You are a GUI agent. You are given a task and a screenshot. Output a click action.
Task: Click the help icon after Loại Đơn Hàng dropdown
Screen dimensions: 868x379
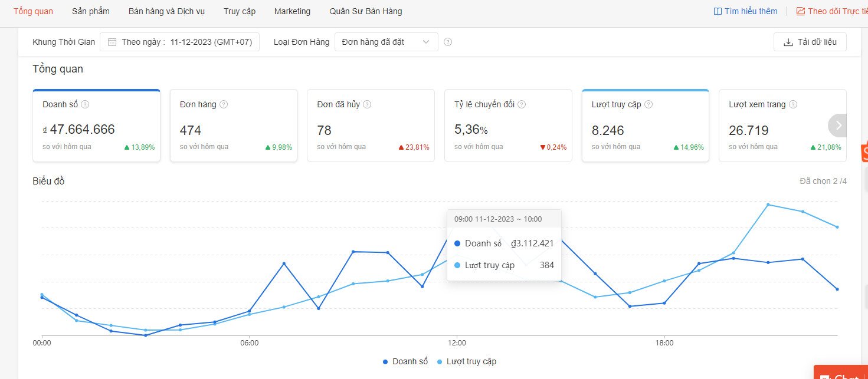(448, 42)
